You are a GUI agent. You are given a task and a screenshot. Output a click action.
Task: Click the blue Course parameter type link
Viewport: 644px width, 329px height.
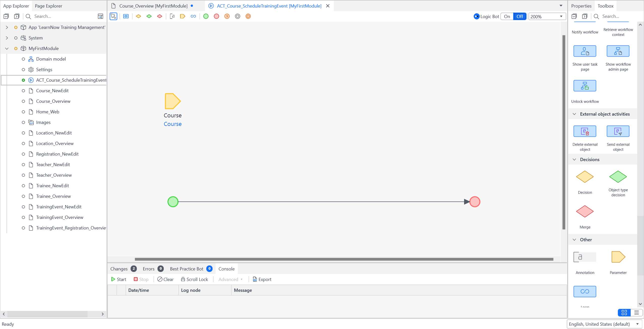pyautogui.click(x=173, y=124)
